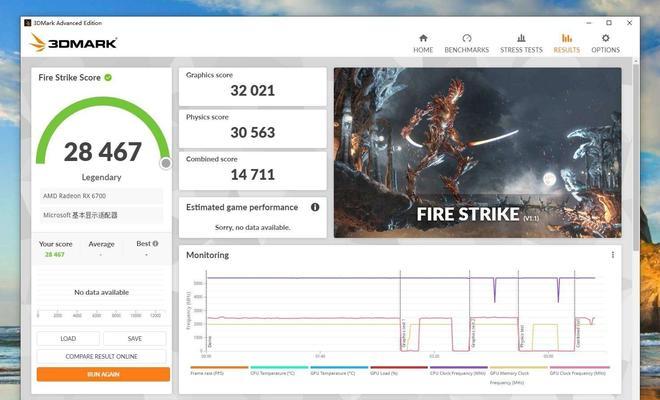Maximize the 3DMark window
The height and width of the screenshot is (400, 660).
(x=609, y=23)
